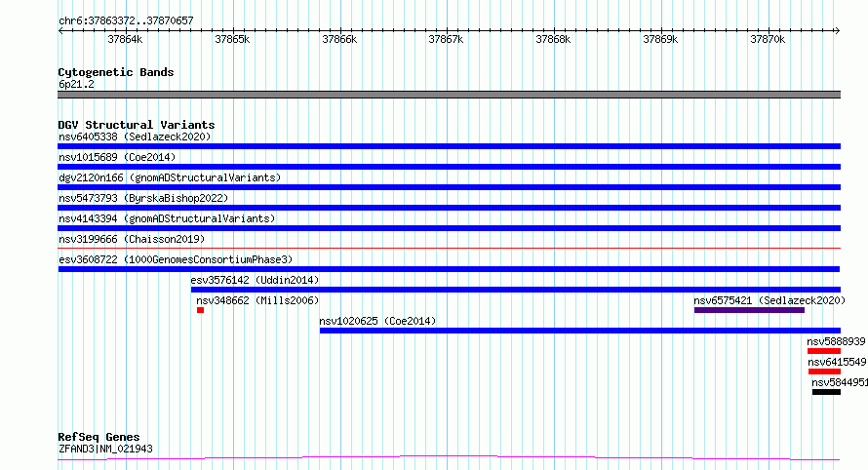Click the 37868k ruler tick label
The width and height of the screenshot is (868, 470).
point(553,39)
